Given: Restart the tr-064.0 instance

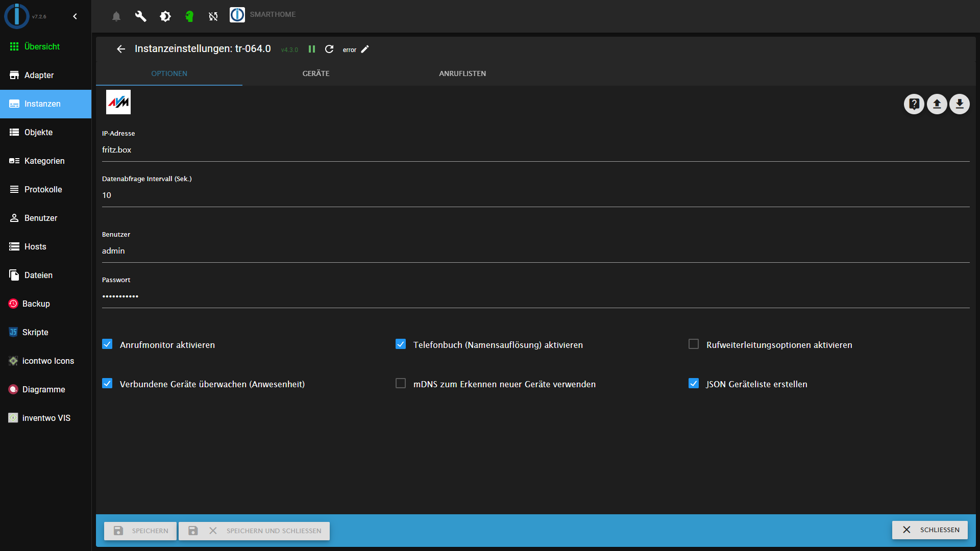Looking at the screenshot, I should tap(329, 49).
